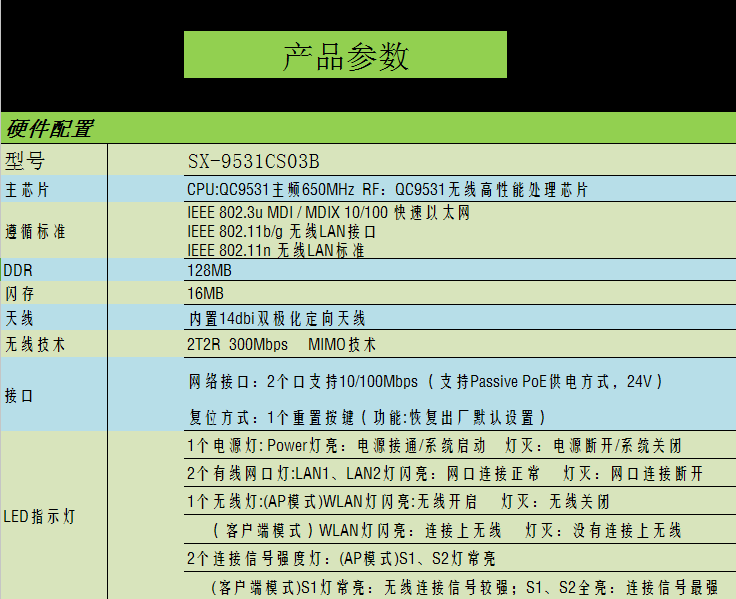The width and height of the screenshot is (736, 599).
Task: Click the LED指示灯 label cell
Action: [40, 517]
